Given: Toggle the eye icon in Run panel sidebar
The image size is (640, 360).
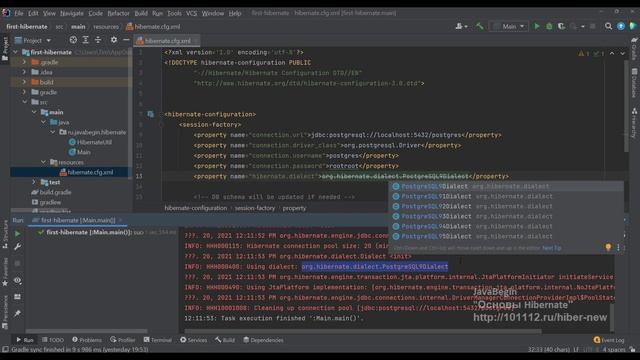Looking at the screenshot, I should (x=17, y=280).
